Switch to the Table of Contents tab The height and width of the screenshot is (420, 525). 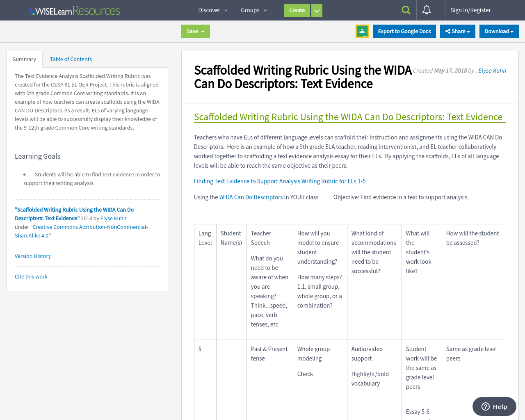(71, 59)
